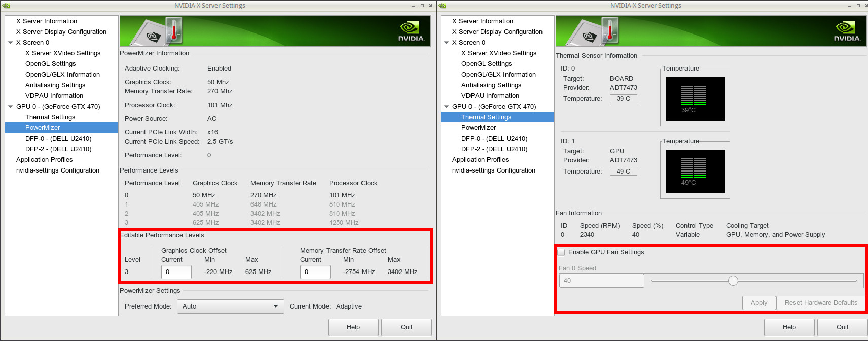
Task: Click thermometer graphic in left window banner
Action: pos(173,30)
